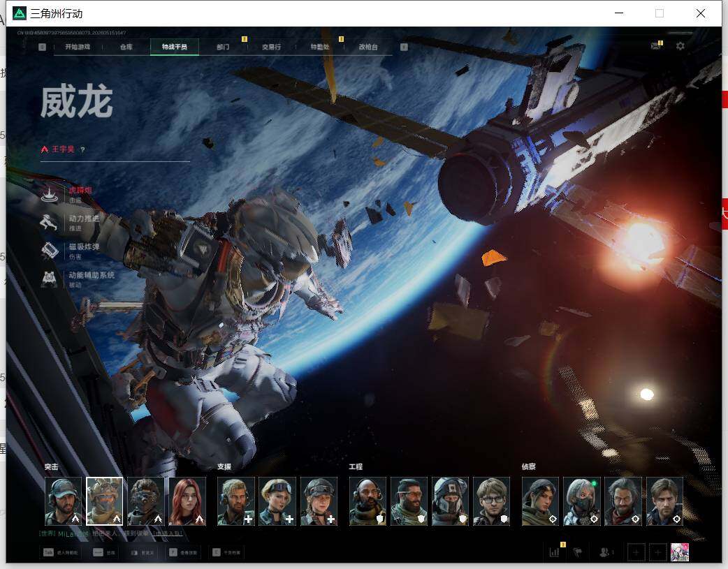This screenshot has width=728, height=569.
Task: Click the operator name 王宇昊
Action: click(63, 149)
